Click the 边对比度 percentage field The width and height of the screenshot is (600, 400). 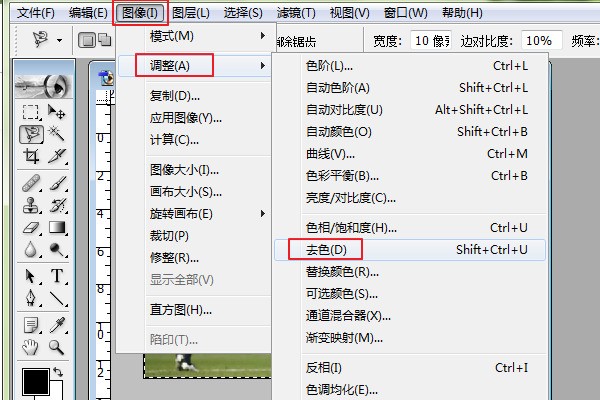pos(540,41)
